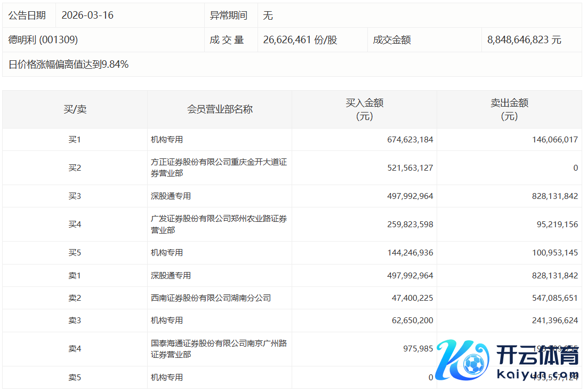
Task: Click the 买1 row label cell
Action: [x=75, y=139]
